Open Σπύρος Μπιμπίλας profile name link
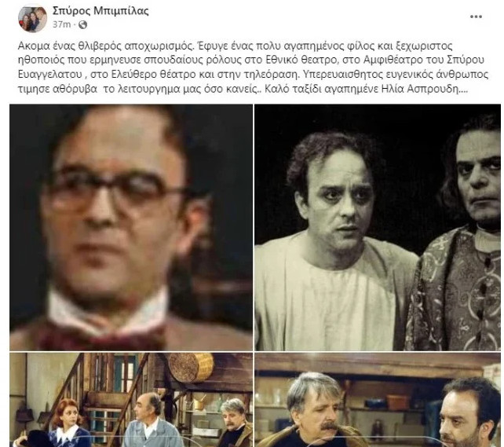Viewport: 504px width, 447px height. point(100,11)
